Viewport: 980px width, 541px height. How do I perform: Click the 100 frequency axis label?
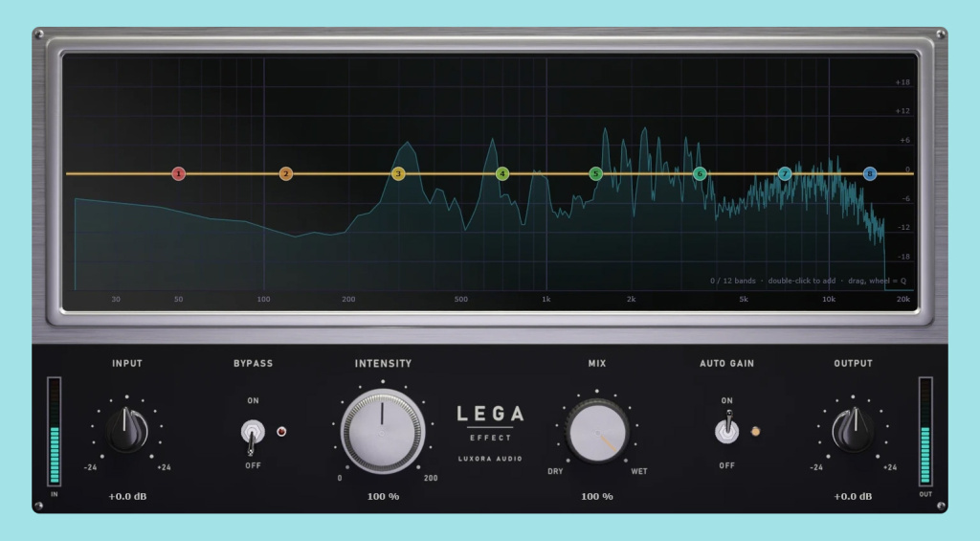tap(264, 300)
